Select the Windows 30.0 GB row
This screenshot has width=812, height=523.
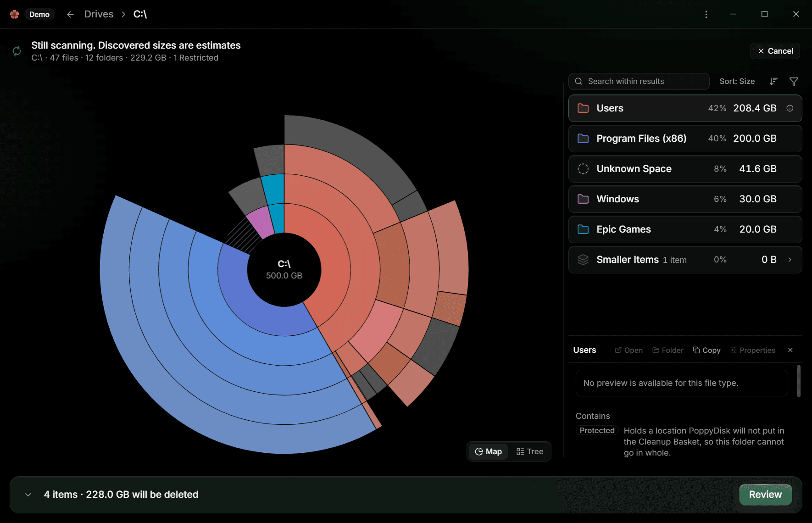685,199
